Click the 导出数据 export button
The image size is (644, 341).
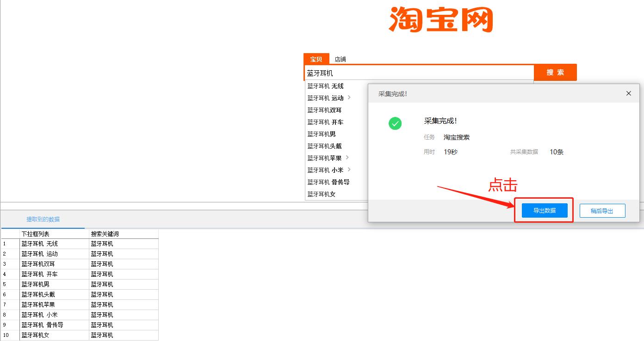click(x=544, y=210)
